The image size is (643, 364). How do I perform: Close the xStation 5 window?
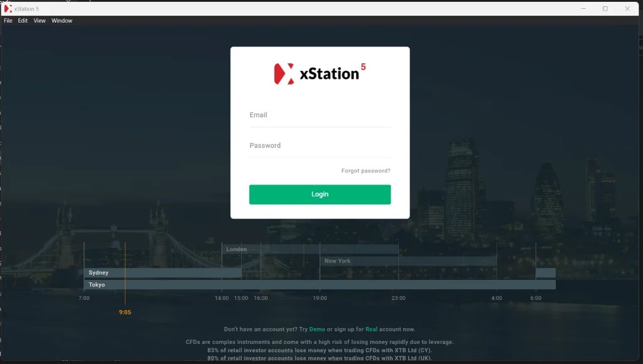pyautogui.click(x=627, y=9)
